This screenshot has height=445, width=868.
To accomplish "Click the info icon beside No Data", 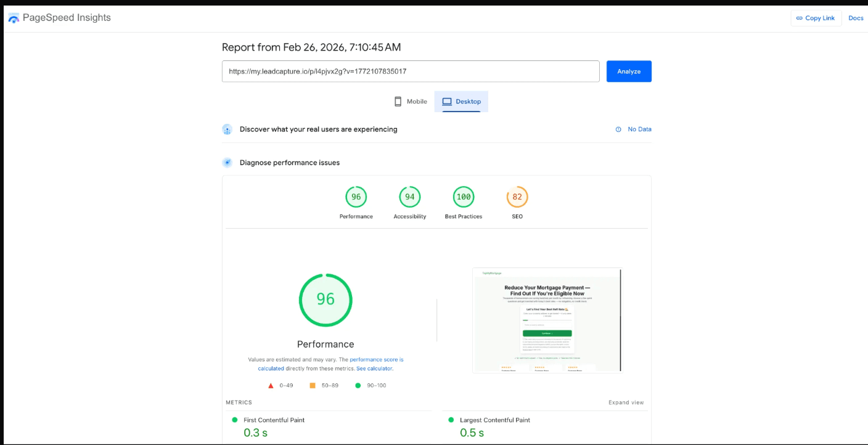I will coord(618,129).
